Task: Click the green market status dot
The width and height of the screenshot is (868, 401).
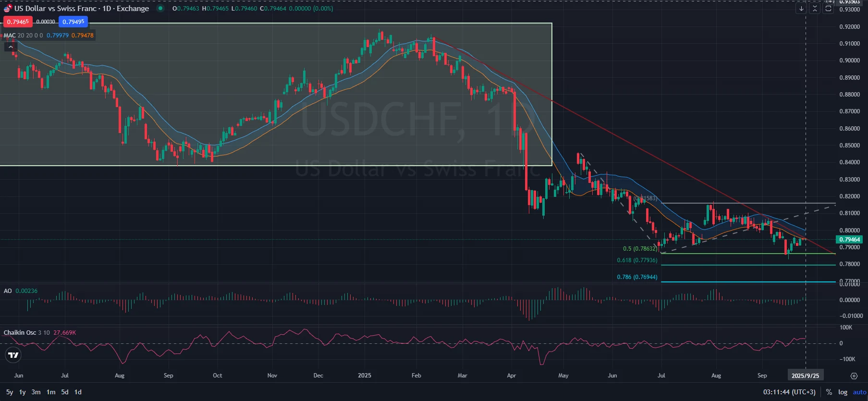Action: pyautogui.click(x=160, y=9)
